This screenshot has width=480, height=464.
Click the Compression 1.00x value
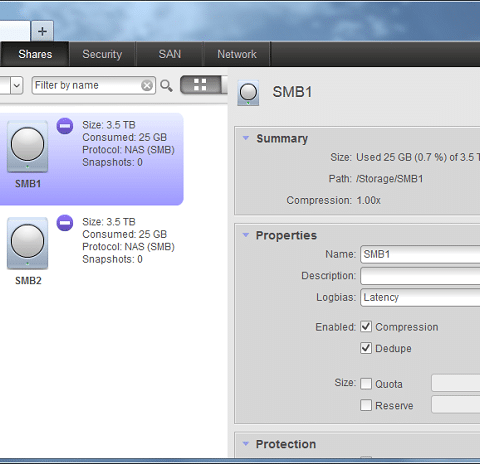pos(368,200)
